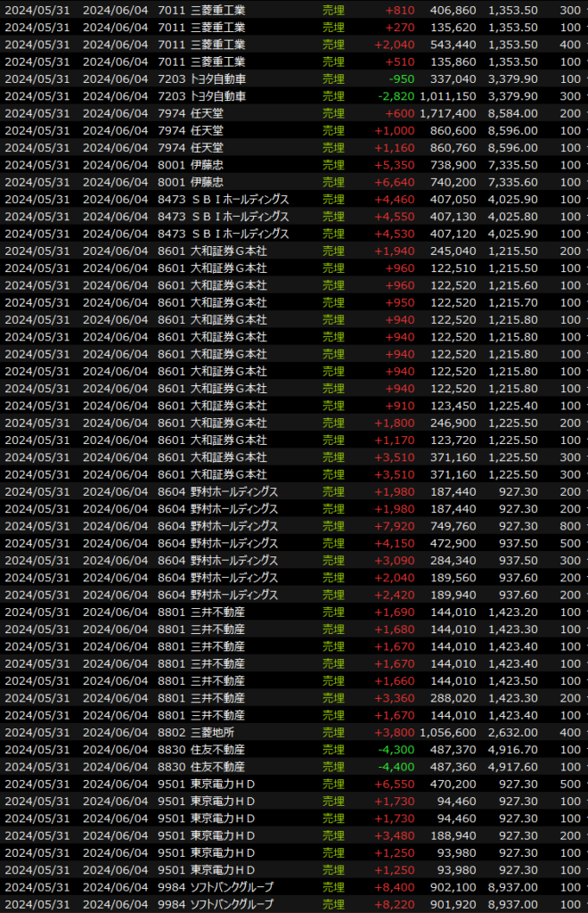Select the 野村ホールディングス row with +7,920
588x913 pixels.
233,526
